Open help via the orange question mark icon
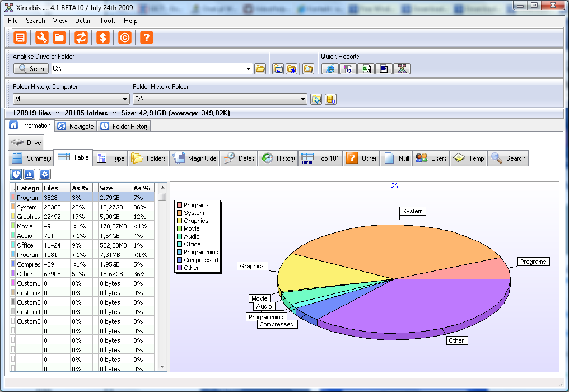The width and height of the screenshot is (569, 392). (x=147, y=38)
